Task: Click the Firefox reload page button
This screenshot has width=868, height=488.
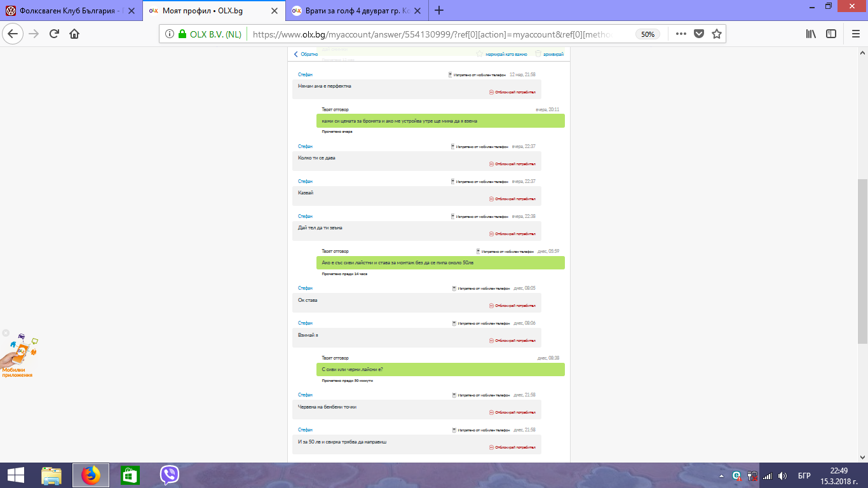Action: 54,34
